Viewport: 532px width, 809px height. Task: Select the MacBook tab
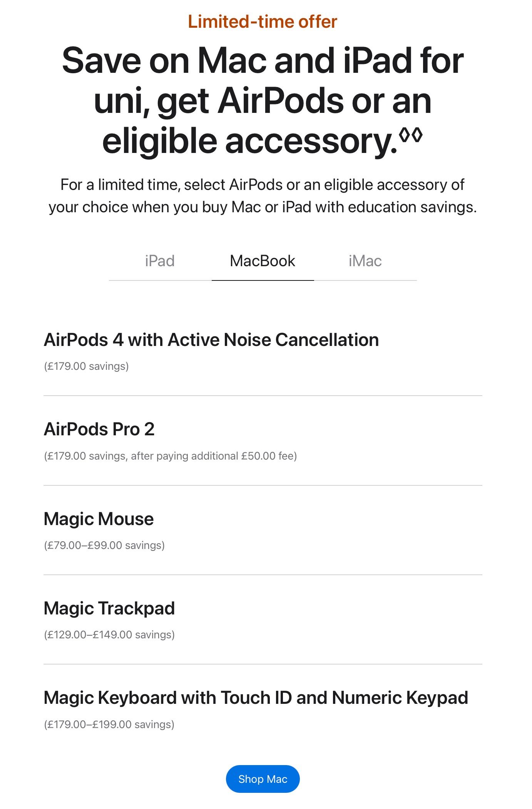click(x=263, y=261)
